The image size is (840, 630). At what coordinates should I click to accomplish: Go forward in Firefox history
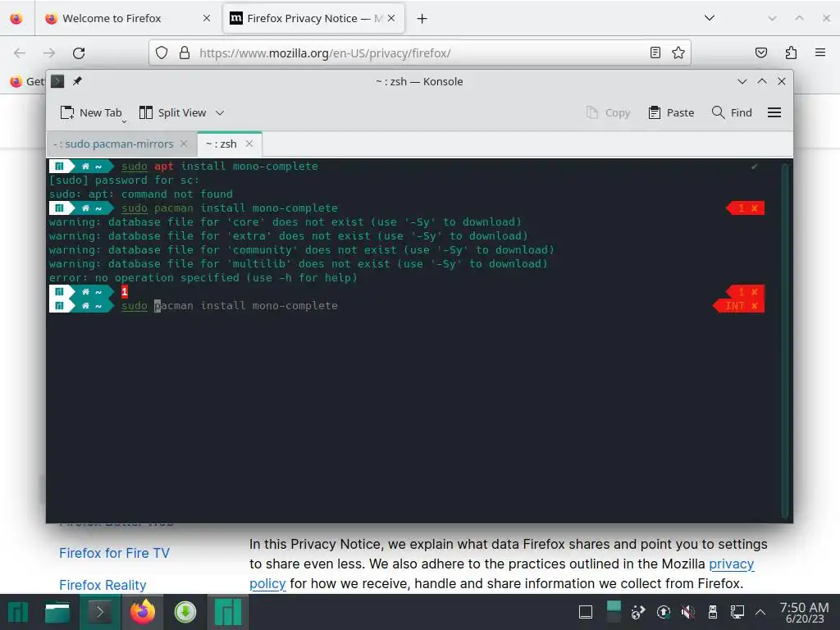pyautogui.click(x=49, y=53)
